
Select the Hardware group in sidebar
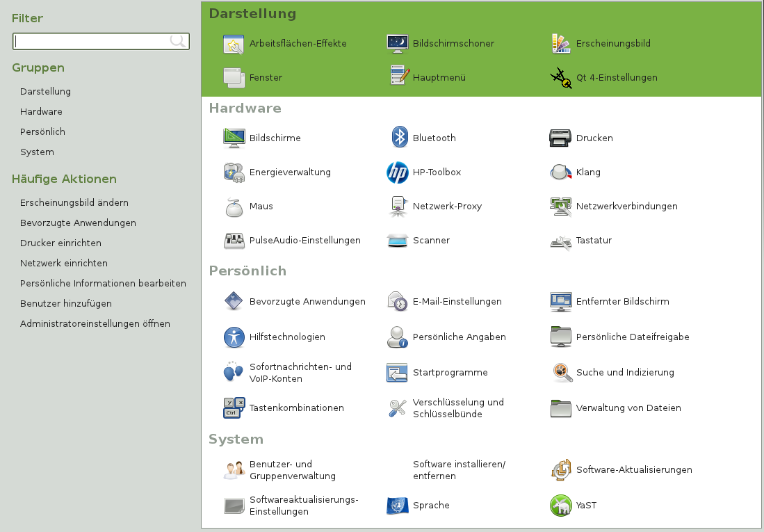point(41,111)
